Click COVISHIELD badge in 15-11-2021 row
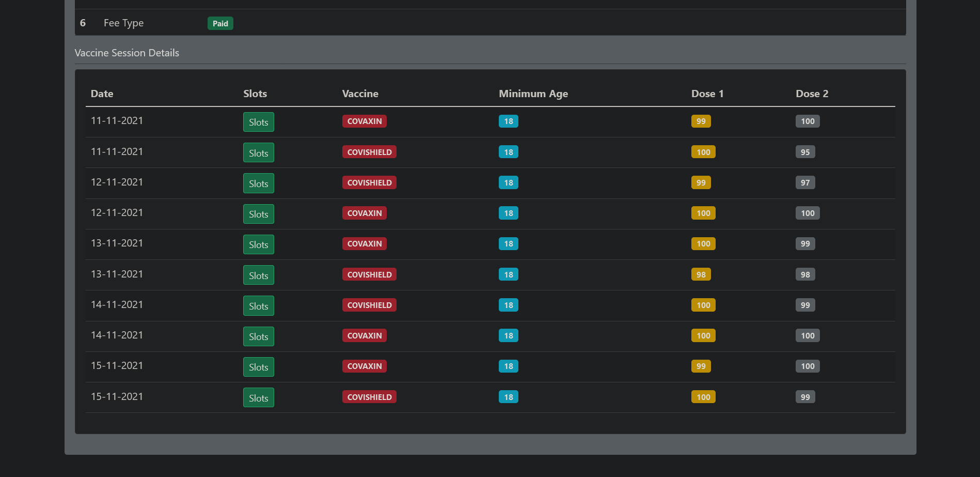 (370, 397)
